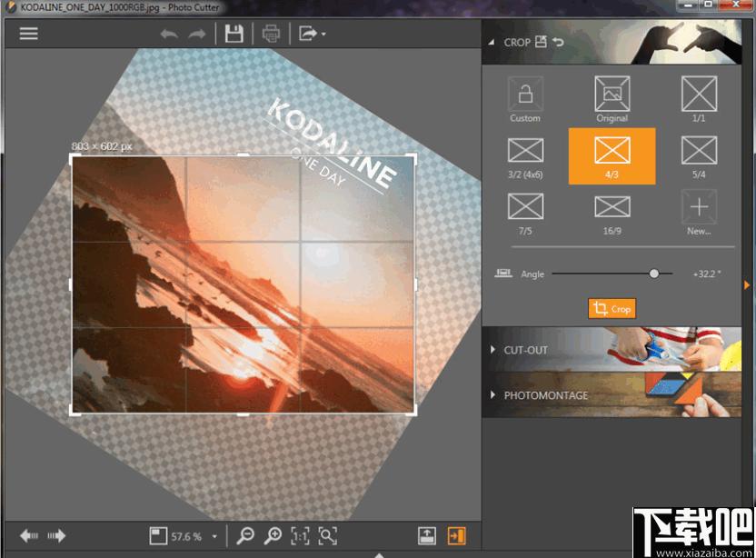Click the orange arrow to collapse right panel
The height and width of the screenshot is (558, 756).
tap(747, 285)
